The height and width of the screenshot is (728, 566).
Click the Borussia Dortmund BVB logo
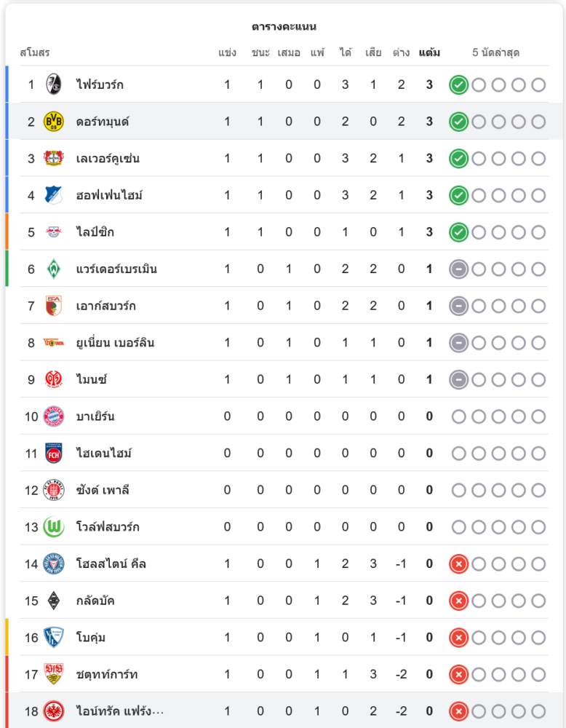tap(54, 122)
